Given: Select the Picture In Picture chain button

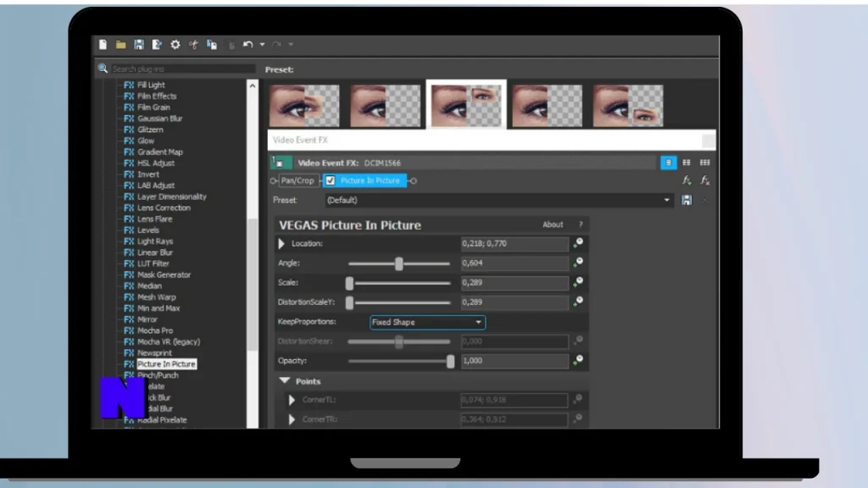Looking at the screenshot, I should tap(370, 180).
